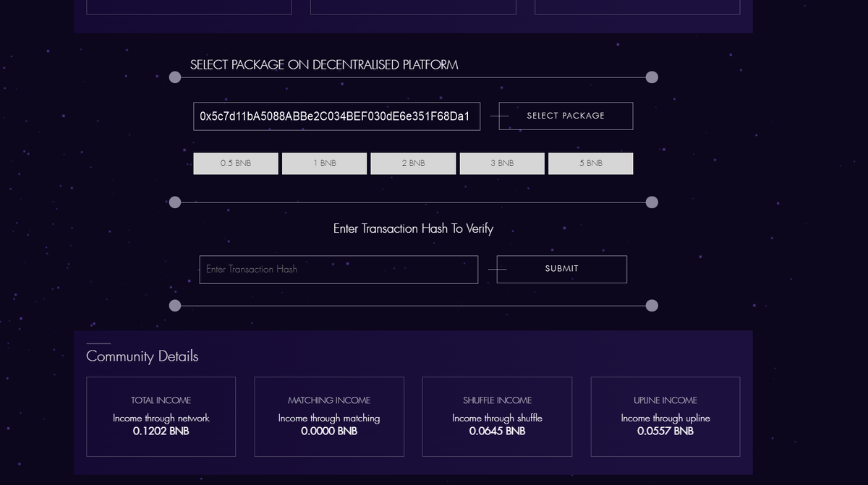Open the TOTAL INCOME card
868x485 pixels.
coord(161,416)
